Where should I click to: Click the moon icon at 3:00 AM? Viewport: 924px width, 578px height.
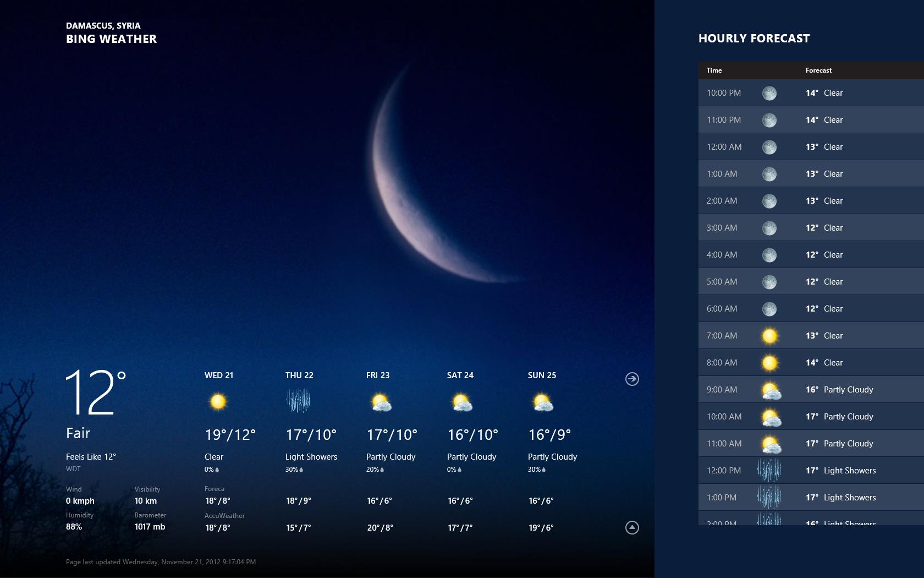tap(769, 228)
